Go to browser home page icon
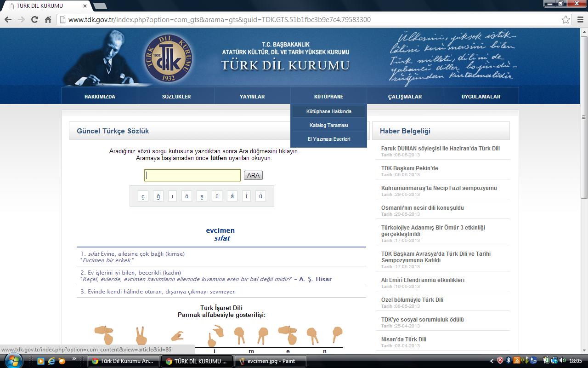This screenshot has height=368, width=588. (x=48, y=20)
